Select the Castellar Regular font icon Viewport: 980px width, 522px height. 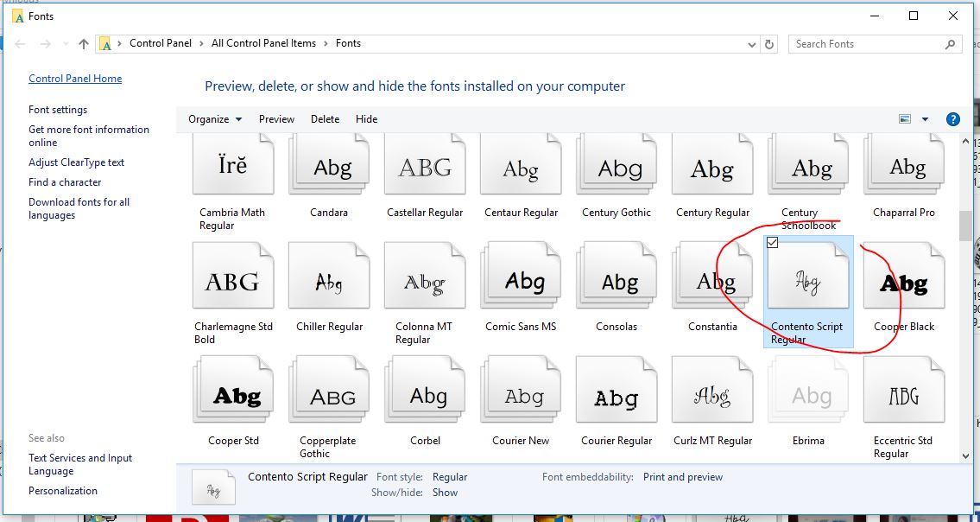(424, 164)
